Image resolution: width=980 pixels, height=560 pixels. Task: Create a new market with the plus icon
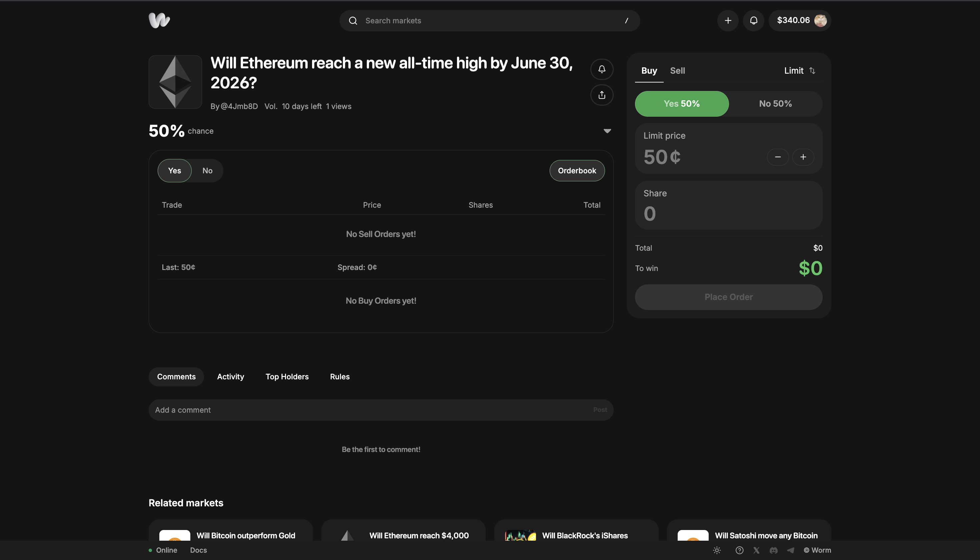point(728,21)
